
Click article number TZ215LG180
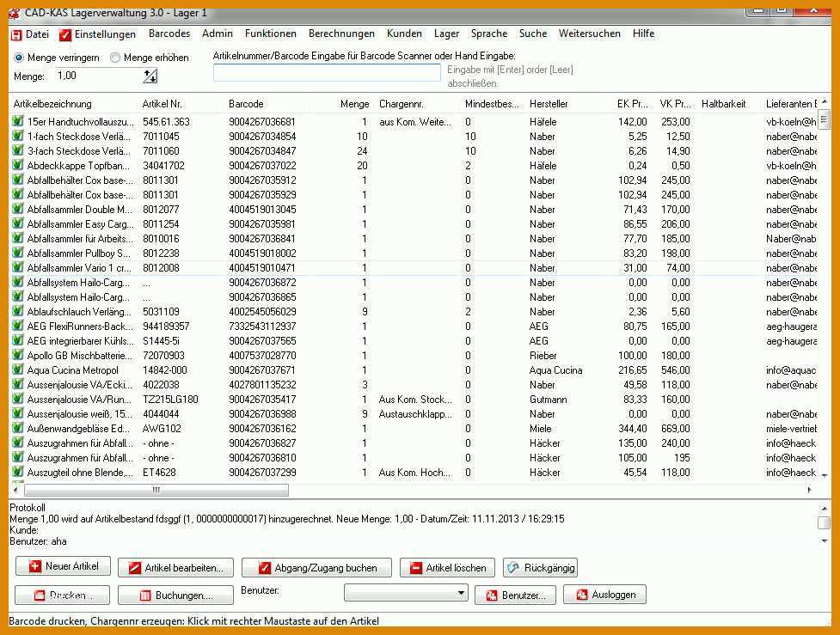[170, 400]
